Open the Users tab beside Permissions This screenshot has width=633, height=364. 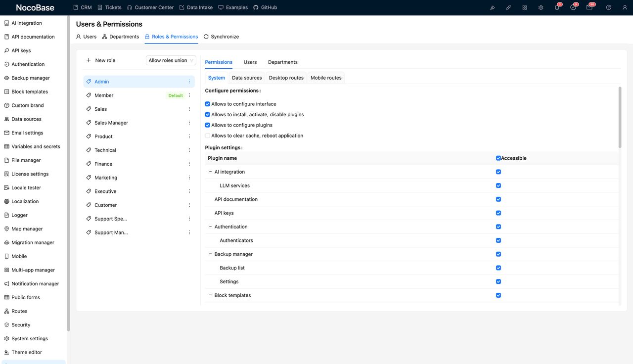pos(250,62)
